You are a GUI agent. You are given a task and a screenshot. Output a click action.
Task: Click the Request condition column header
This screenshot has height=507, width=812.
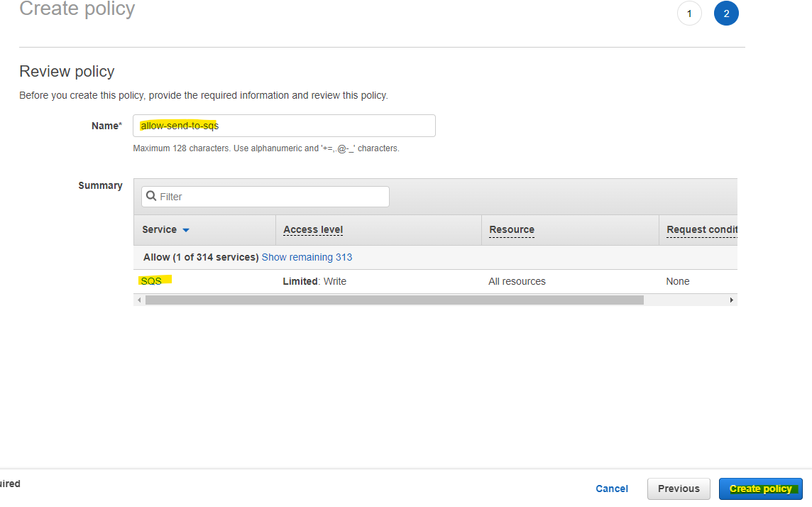pos(702,229)
